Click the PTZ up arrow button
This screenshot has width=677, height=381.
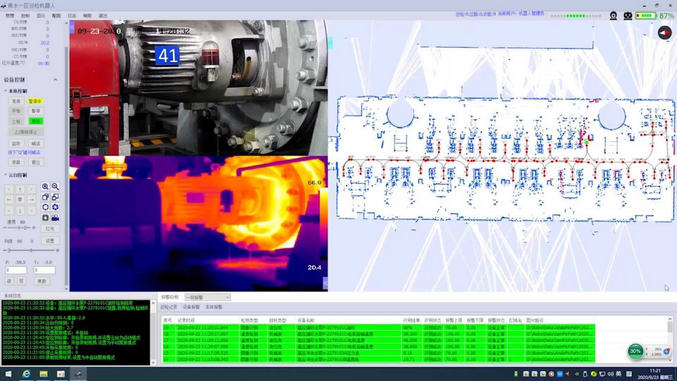20,190
